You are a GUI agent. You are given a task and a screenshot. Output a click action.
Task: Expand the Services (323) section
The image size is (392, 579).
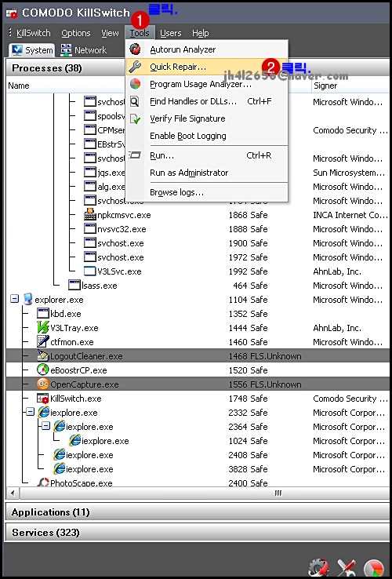198,533
